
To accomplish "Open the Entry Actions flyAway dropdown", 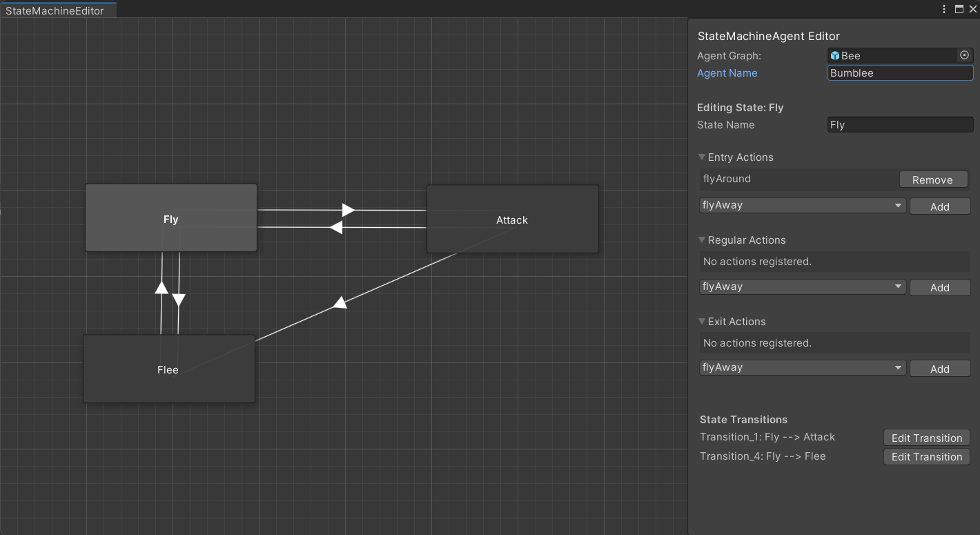I will coord(802,206).
